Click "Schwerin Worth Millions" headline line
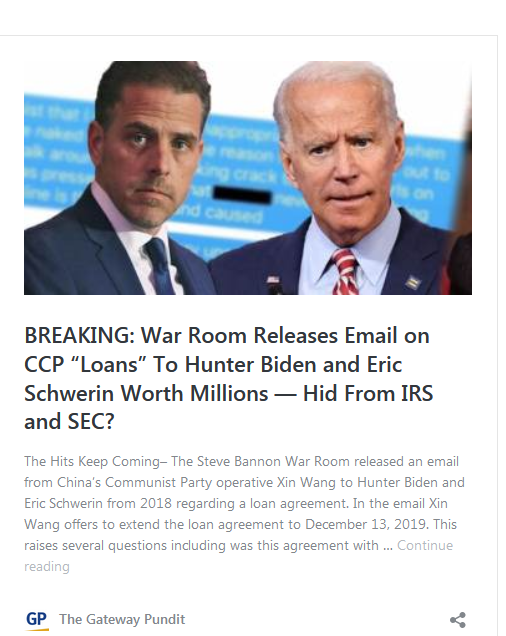Screen dimensions: 506x636 pyautogui.click(x=146, y=393)
